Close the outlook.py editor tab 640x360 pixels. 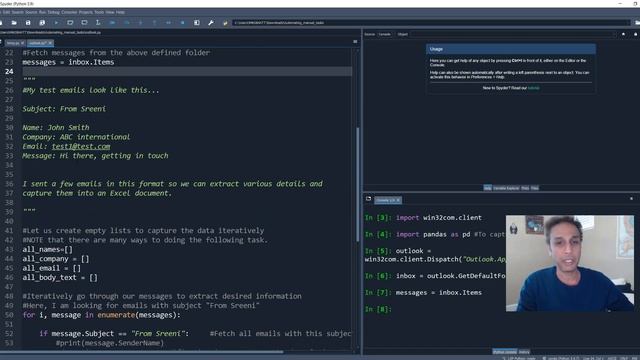pos(50,43)
